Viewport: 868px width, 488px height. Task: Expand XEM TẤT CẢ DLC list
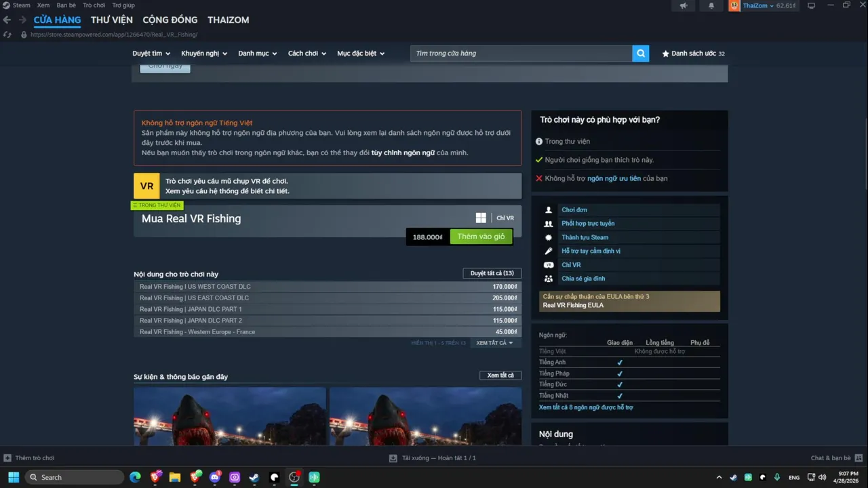494,343
